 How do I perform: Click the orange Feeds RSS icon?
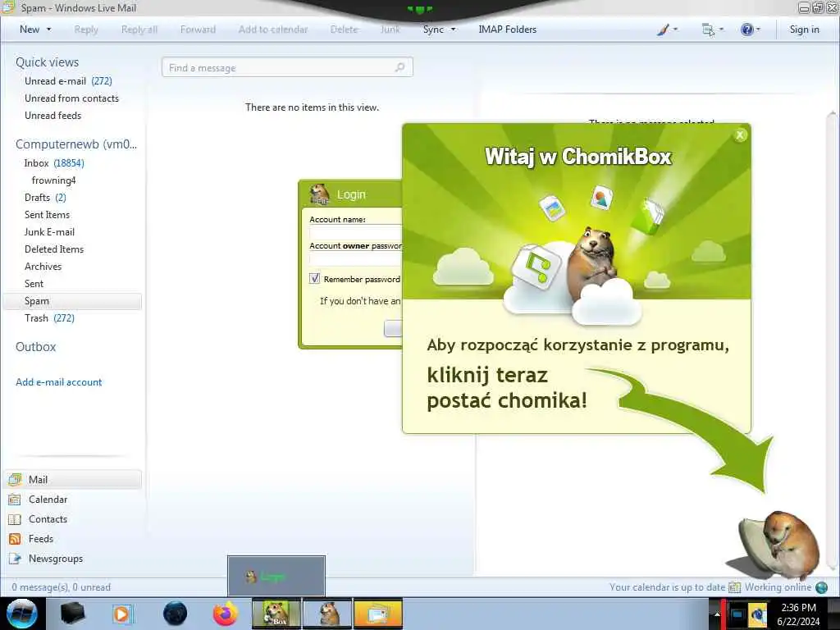15,539
